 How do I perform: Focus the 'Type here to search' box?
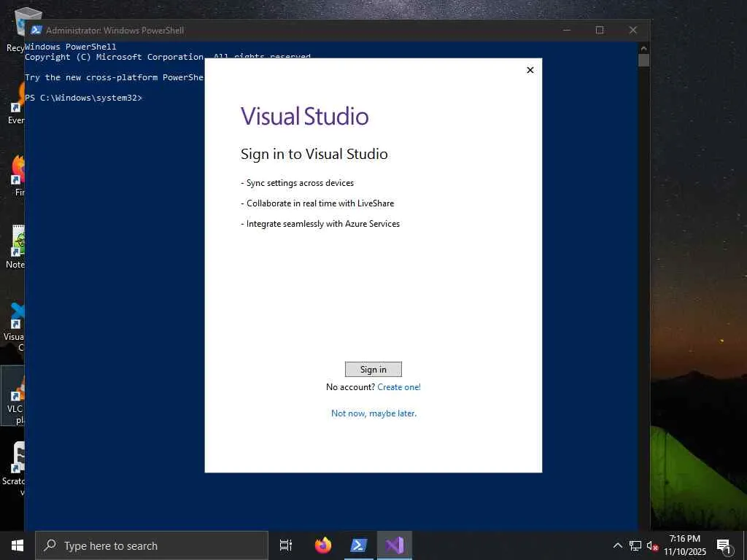point(152,545)
